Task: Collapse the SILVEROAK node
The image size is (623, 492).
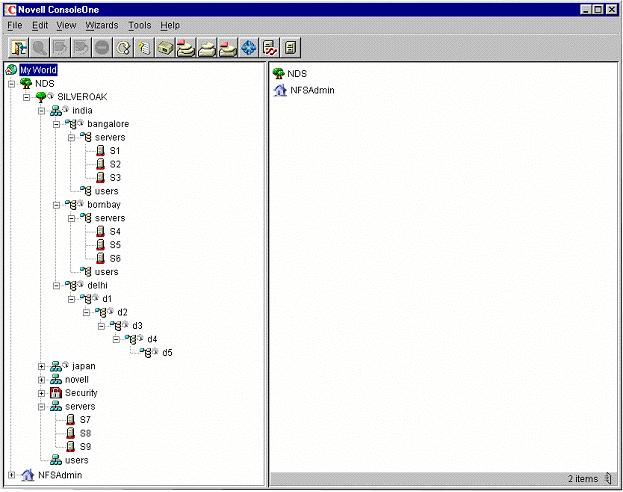Action: (26, 97)
